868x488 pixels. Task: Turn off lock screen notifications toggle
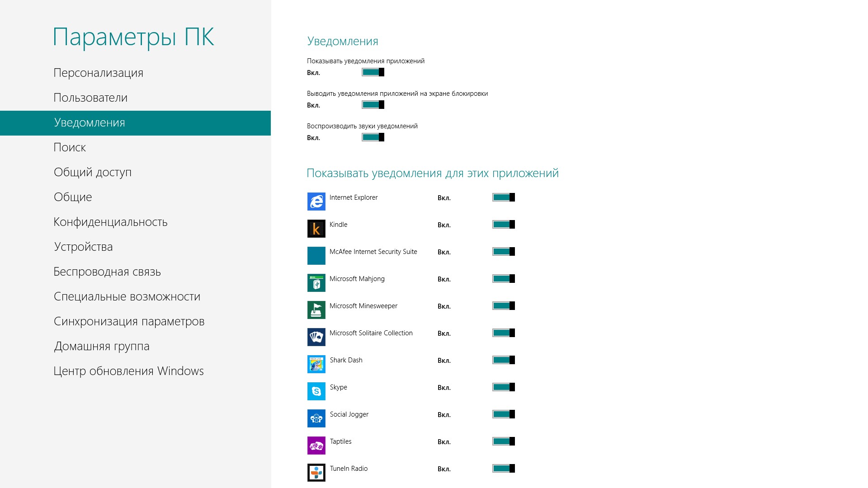[373, 105]
